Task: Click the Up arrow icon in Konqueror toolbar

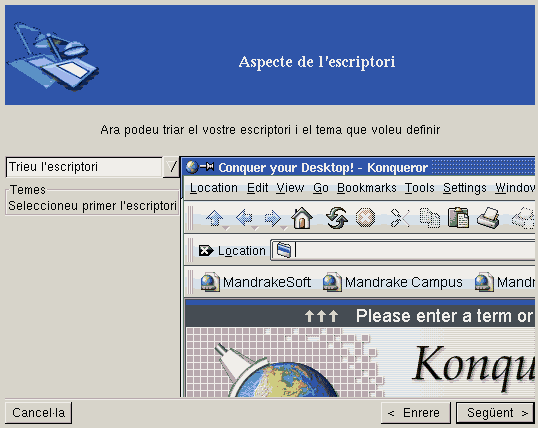Action: pos(215,218)
